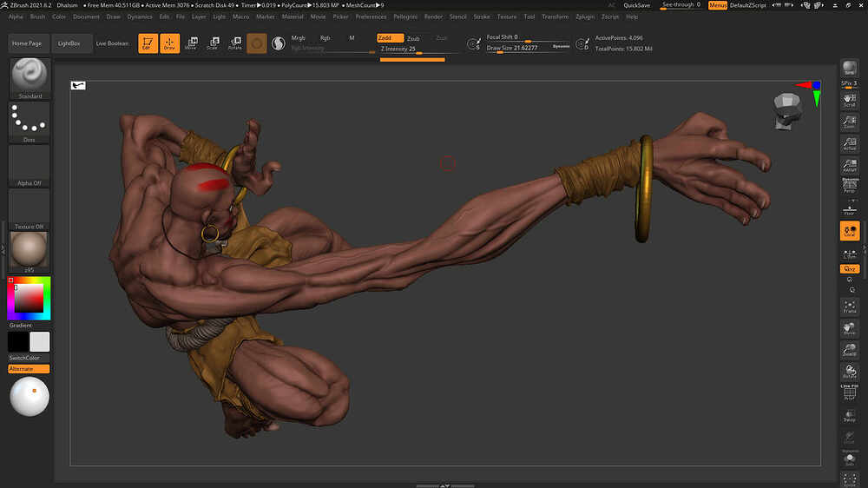The image size is (868, 488).
Task: Adjust the Z Intensity slider
Action: [419, 49]
